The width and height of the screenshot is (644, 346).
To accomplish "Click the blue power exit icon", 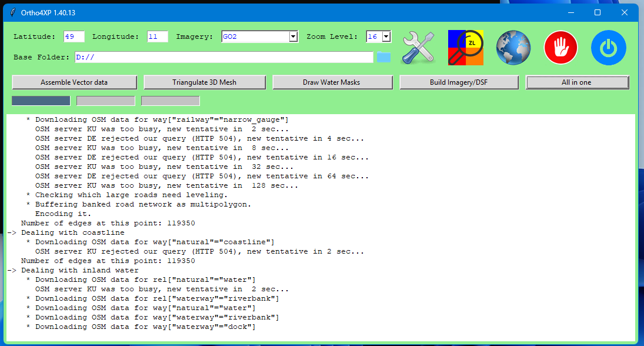I will [609, 48].
